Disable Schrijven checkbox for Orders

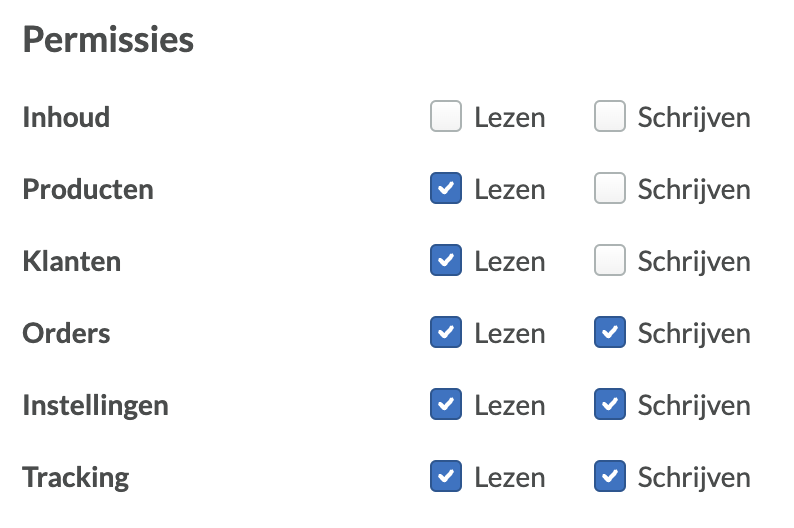(610, 333)
